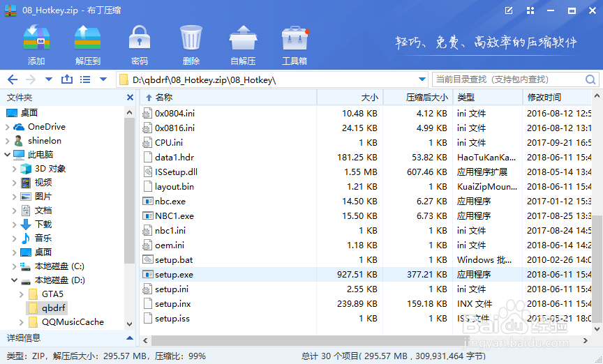Open the address path dropdown arrow
This screenshot has width=603, height=364.
422,79
